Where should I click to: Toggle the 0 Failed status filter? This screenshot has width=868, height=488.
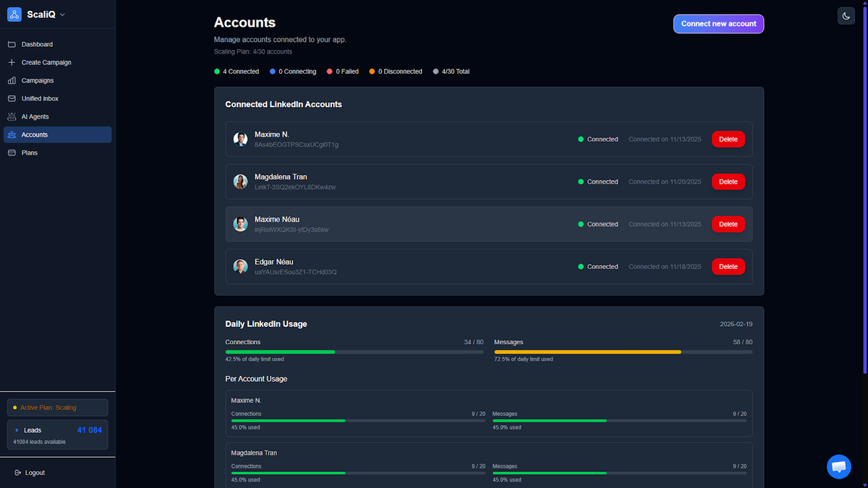coord(342,71)
